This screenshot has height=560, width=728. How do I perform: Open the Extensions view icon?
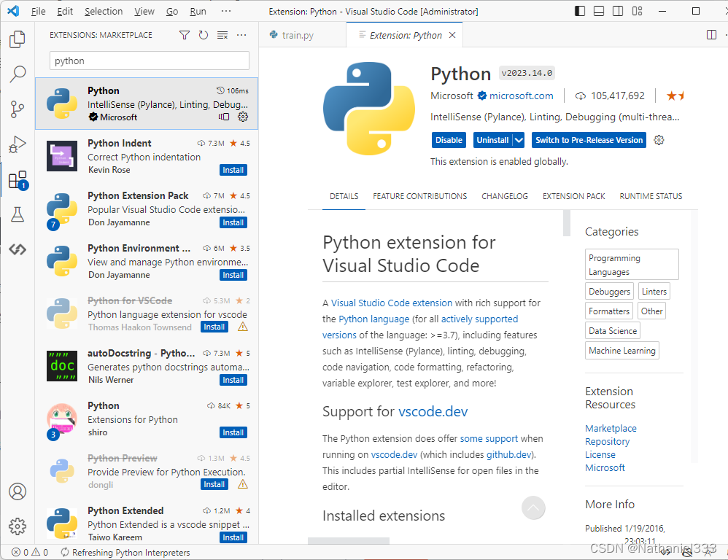pos(18,179)
